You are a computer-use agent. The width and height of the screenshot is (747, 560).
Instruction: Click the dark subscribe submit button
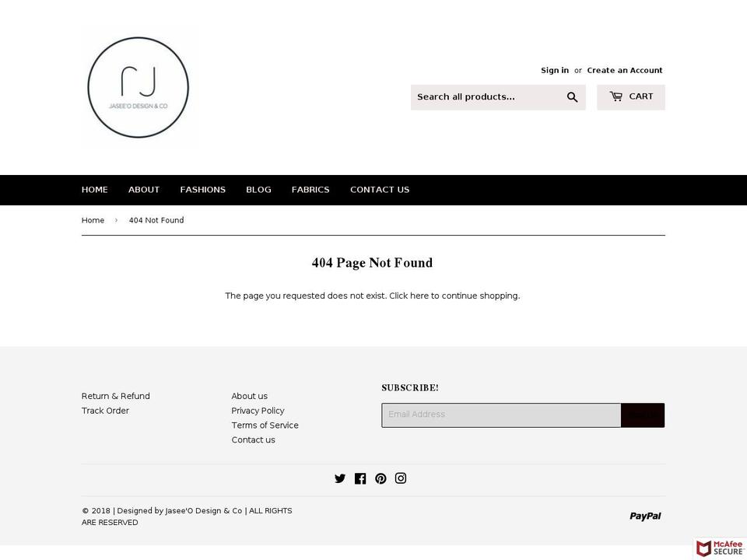(643, 415)
